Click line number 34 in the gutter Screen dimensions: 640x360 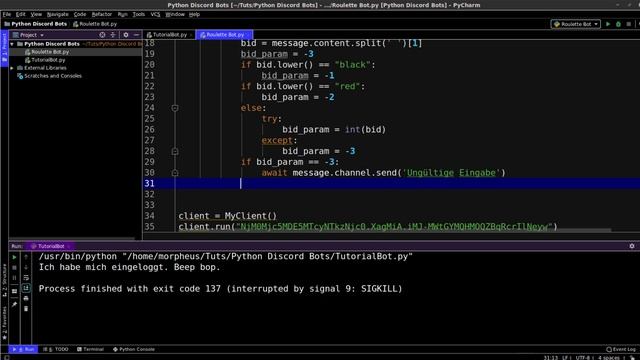click(149, 216)
